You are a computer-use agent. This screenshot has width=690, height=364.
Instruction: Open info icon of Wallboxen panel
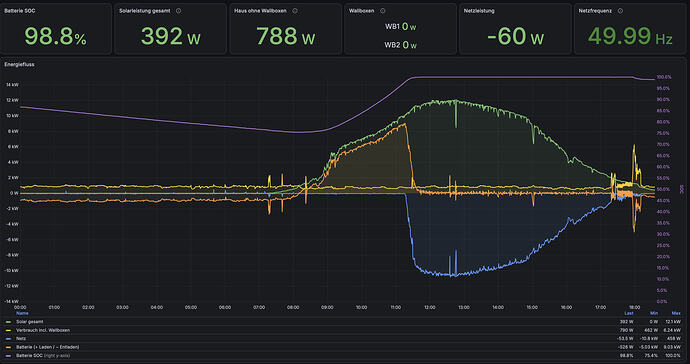click(x=382, y=11)
